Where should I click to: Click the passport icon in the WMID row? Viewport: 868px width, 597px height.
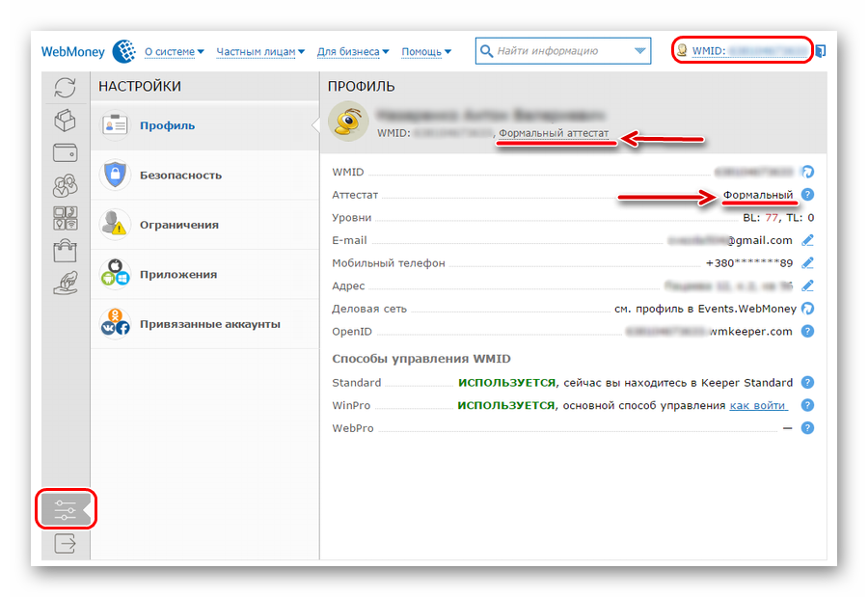pos(807,172)
